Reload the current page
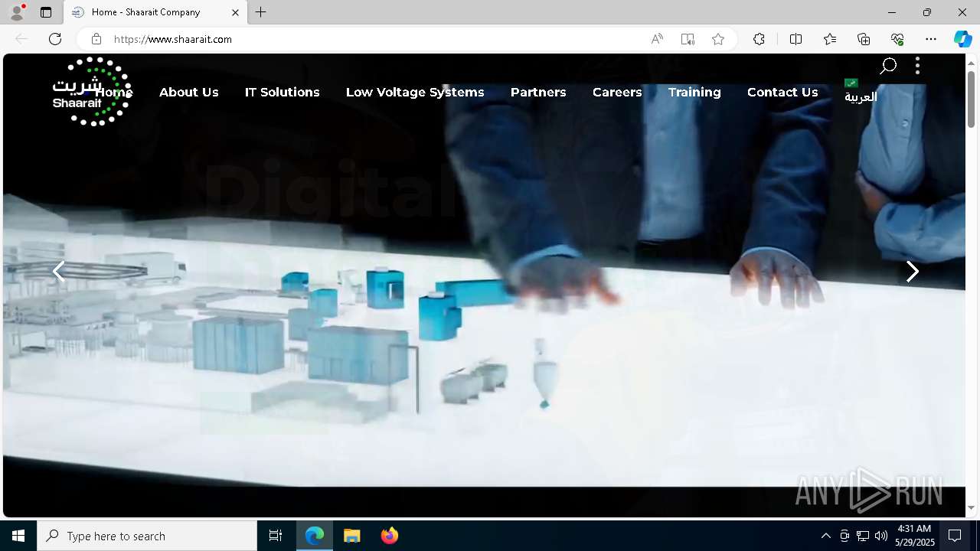980x551 pixels. [x=55, y=39]
